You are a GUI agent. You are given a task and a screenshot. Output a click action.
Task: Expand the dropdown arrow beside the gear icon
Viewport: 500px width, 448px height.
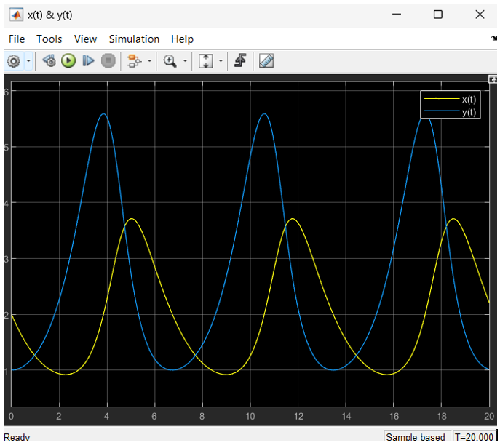click(28, 61)
